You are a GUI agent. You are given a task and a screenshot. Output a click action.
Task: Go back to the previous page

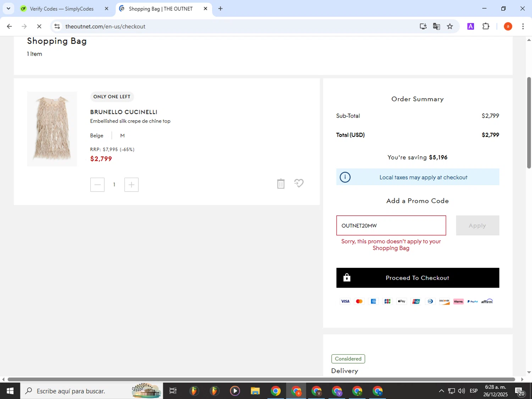point(9,26)
